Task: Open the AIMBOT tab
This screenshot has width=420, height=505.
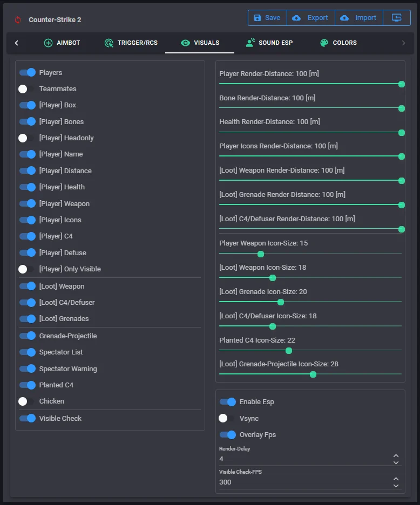Action: coord(62,43)
